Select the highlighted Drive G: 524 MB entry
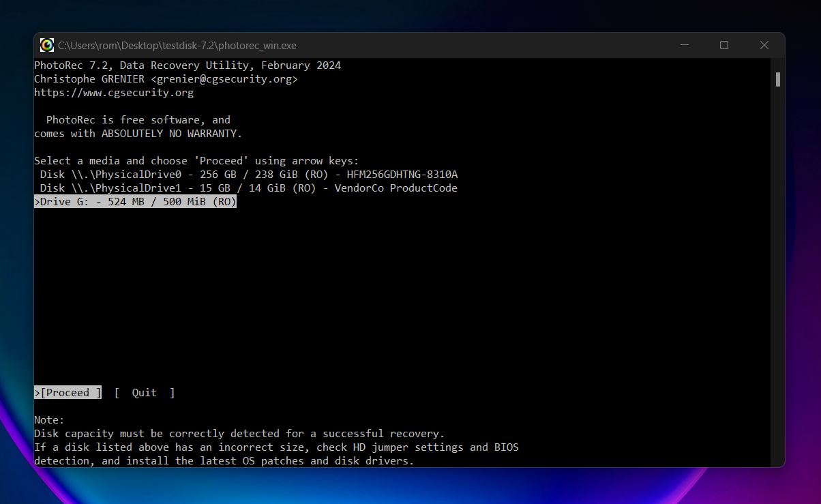The image size is (821, 504). (x=135, y=202)
